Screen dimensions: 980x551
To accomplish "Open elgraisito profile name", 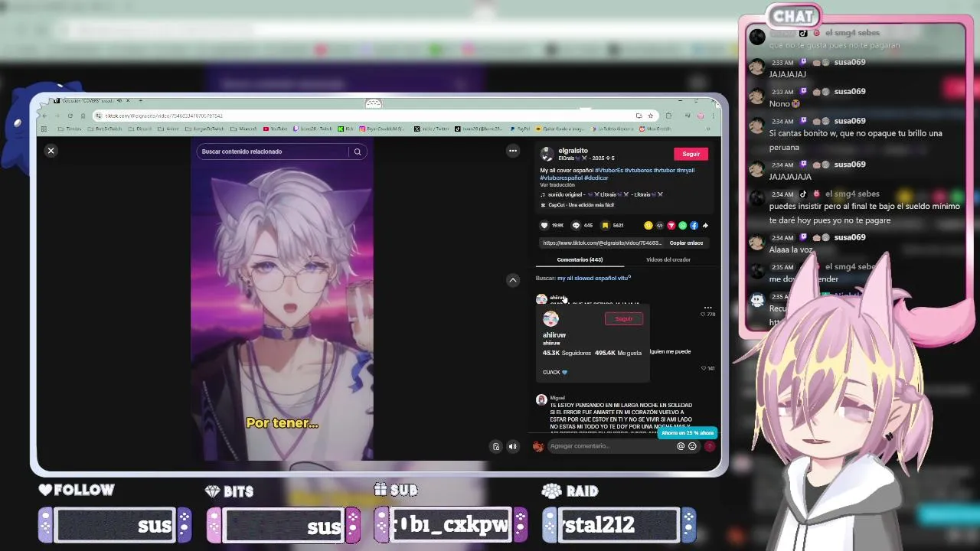I will click(x=573, y=151).
